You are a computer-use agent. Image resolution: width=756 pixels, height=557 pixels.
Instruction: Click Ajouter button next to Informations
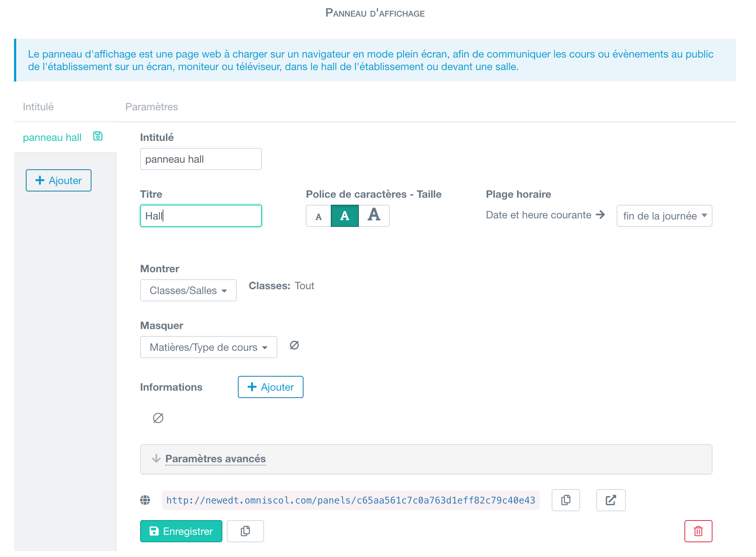(x=270, y=387)
